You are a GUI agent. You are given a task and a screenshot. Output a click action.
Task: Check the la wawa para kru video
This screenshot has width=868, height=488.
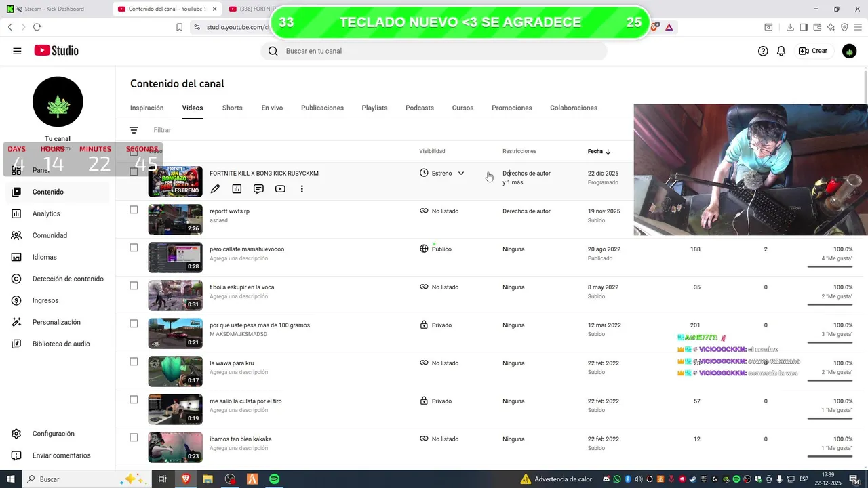(134, 361)
